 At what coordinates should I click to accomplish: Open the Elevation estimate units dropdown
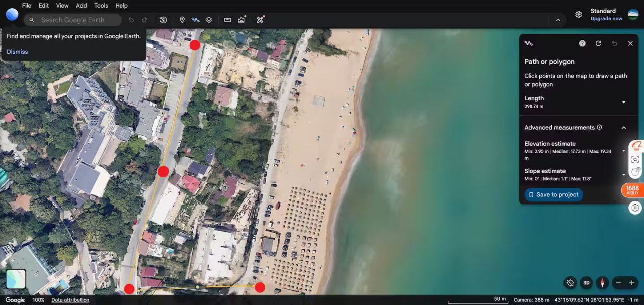tap(624, 150)
